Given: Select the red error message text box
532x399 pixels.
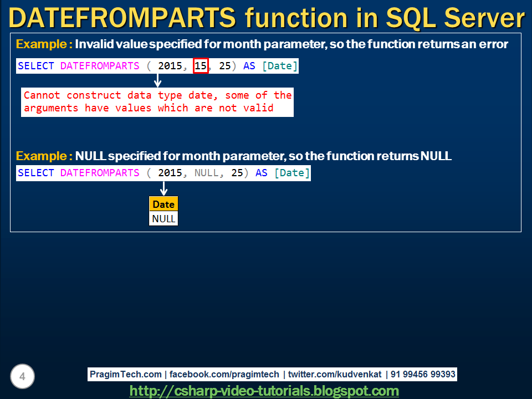Looking at the screenshot, I should click(158, 102).
